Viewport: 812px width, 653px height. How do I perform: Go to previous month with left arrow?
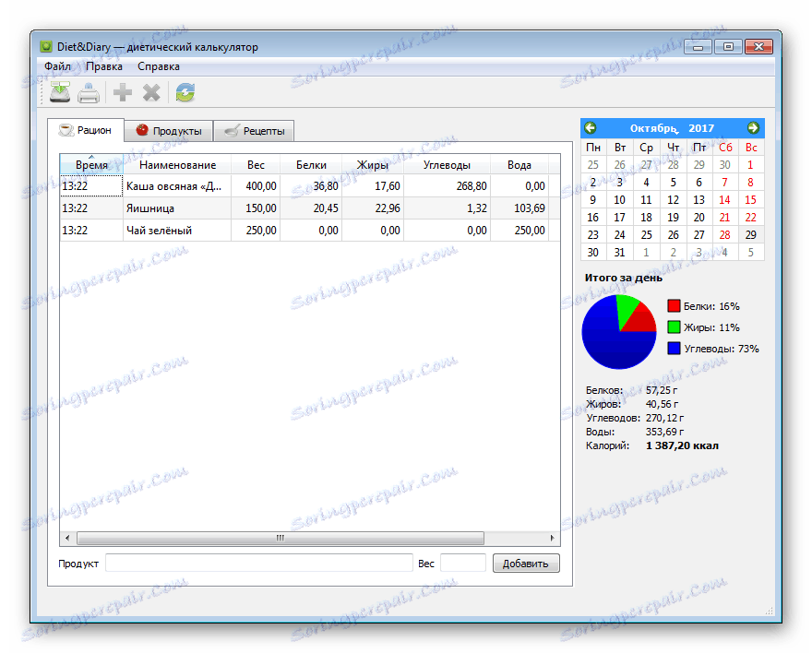tap(591, 128)
